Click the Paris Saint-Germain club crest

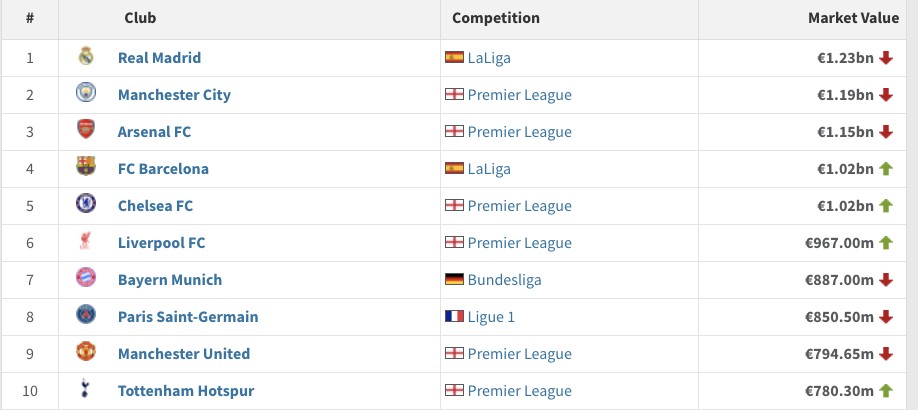coord(85,316)
